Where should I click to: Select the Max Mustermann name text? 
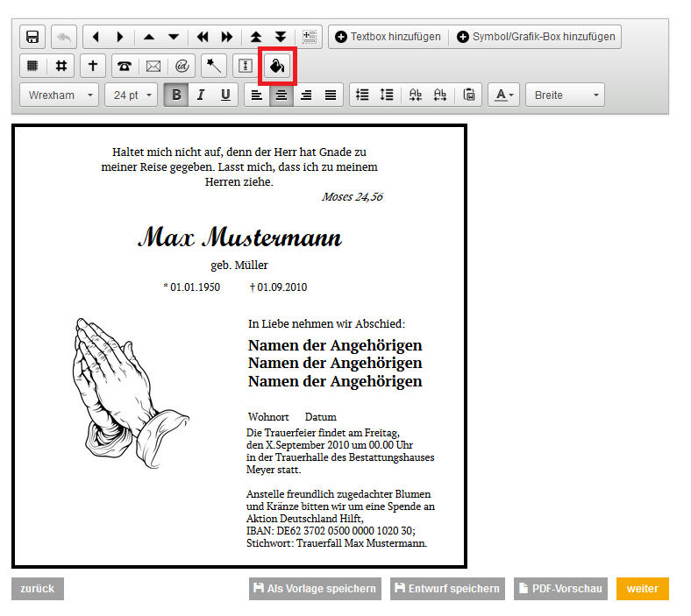tap(239, 237)
